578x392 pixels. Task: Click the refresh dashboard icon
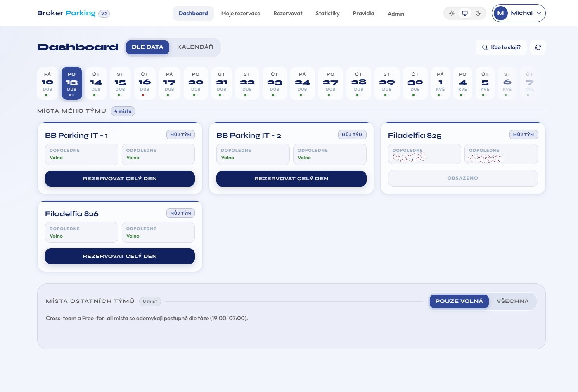[x=538, y=47]
